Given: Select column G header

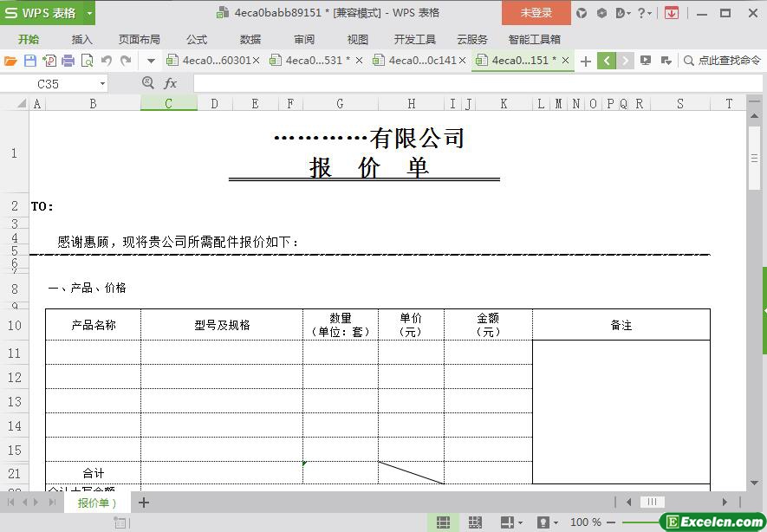Looking at the screenshot, I should click(x=340, y=103).
